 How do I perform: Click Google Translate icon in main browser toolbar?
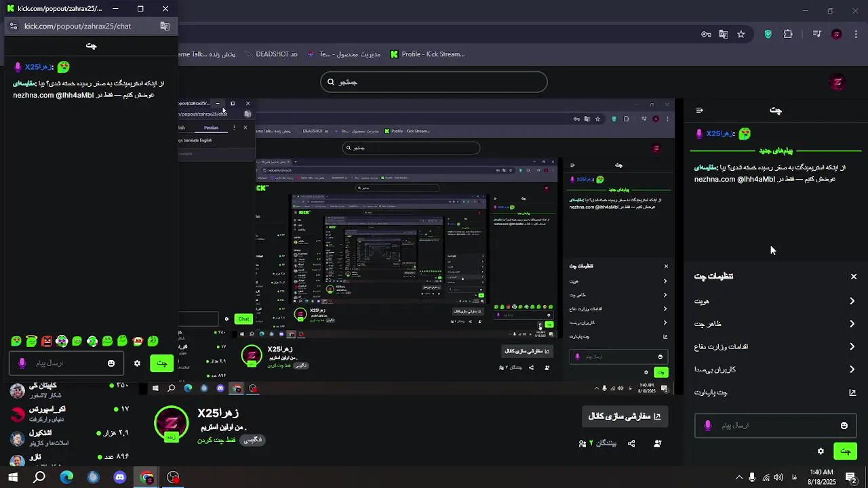(724, 35)
